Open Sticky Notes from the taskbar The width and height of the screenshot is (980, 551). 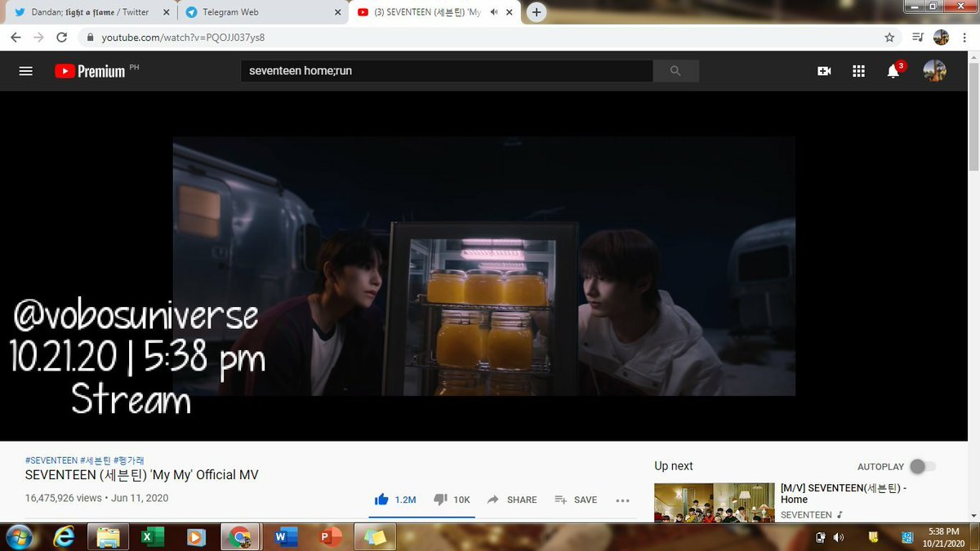(375, 537)
